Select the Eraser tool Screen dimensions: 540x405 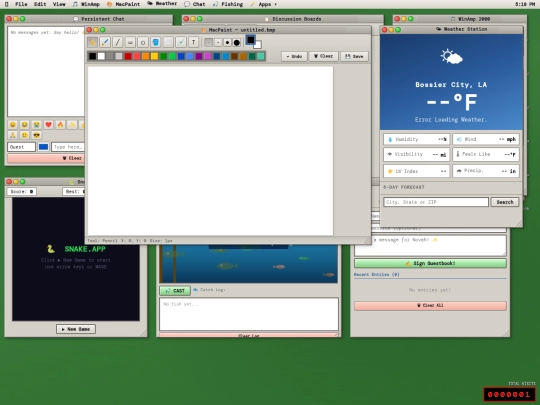tap(130, 42)
